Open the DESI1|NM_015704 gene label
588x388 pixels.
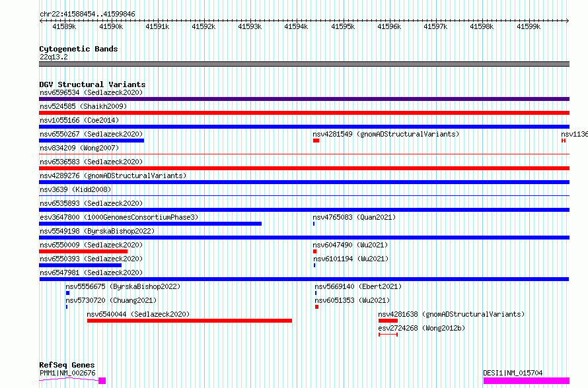(x=513, y=373)
